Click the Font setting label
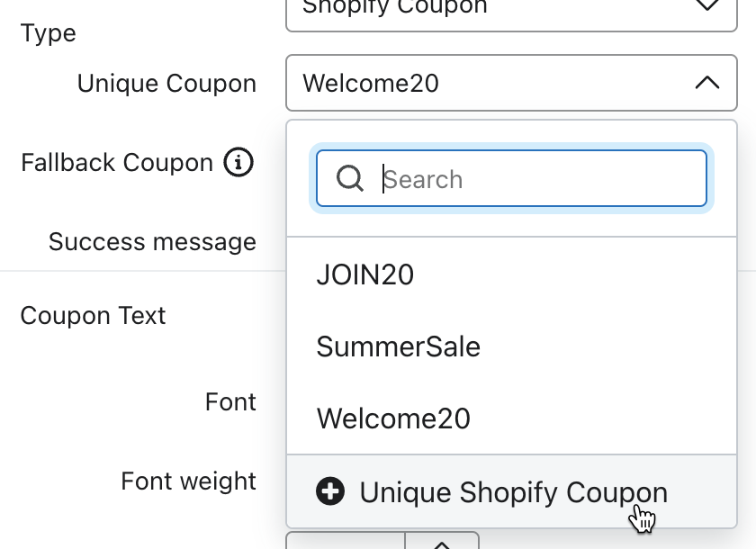The width and height of the screenshot is (756, 549). tap(230, 401)
